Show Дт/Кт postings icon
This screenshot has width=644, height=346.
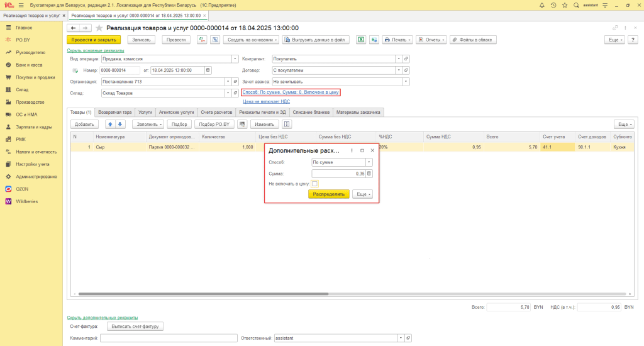tap(202, 40)
